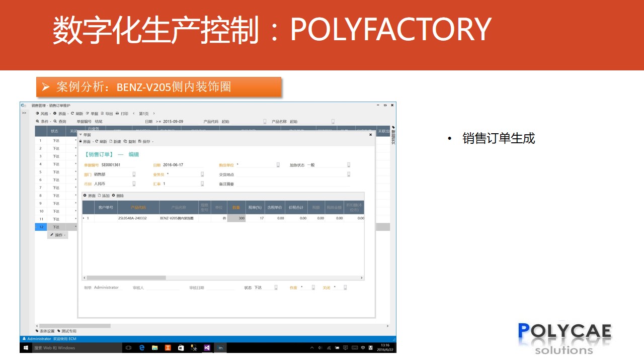Open File Explorer from the taskbar
644x362 pixels.
155,347
